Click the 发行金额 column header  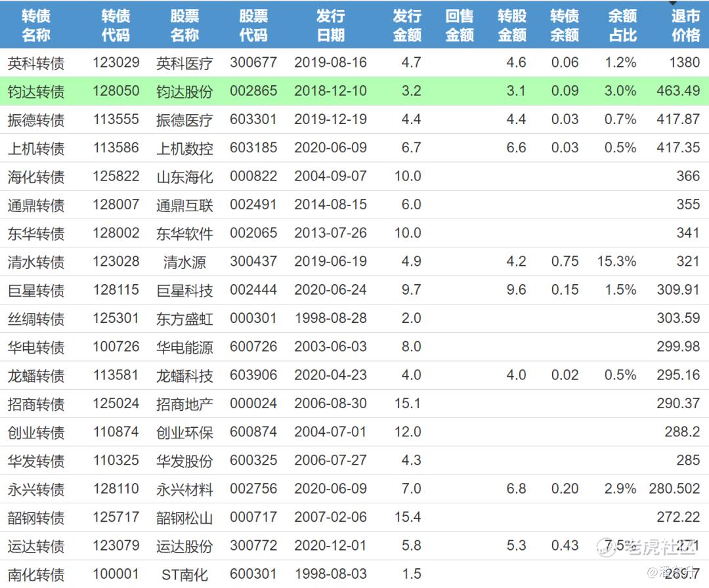click(407, 26)
